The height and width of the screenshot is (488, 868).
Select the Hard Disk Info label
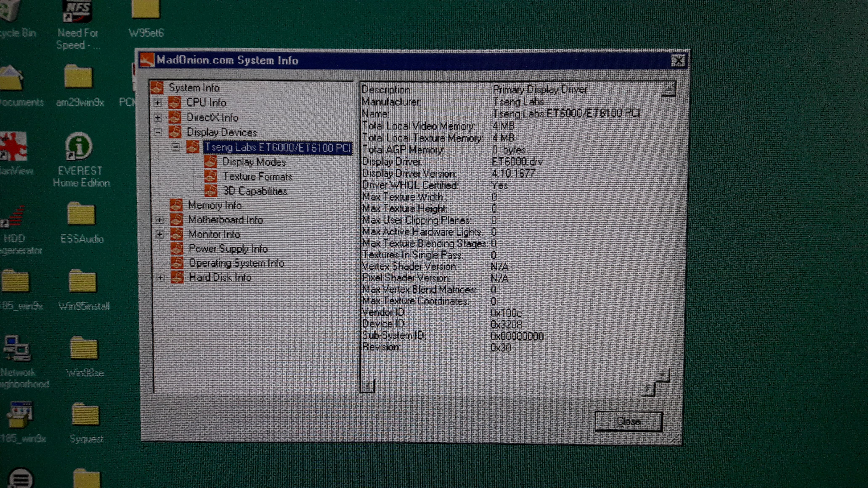tap(220, 277)
